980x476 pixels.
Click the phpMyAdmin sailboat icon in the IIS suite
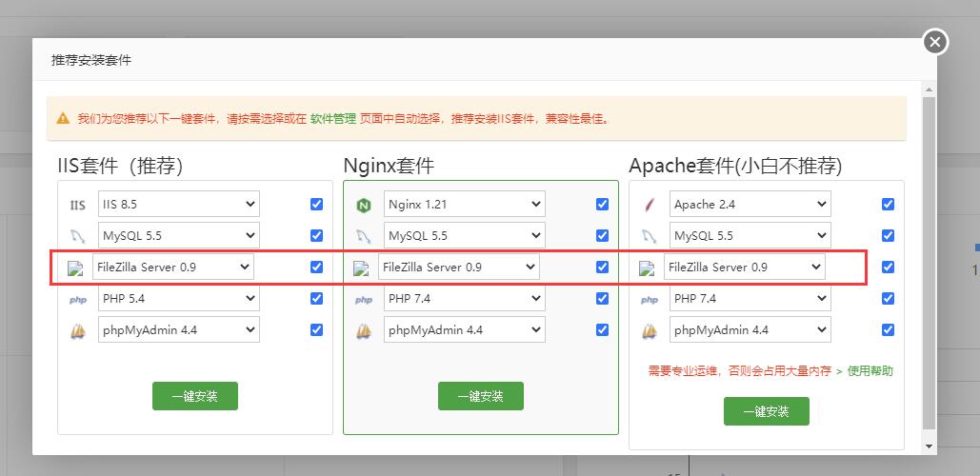77,331
